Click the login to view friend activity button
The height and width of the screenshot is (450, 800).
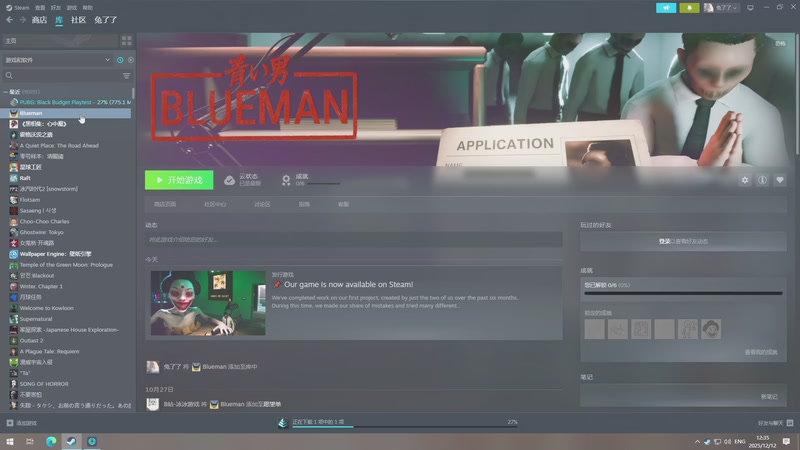[683, 241]
